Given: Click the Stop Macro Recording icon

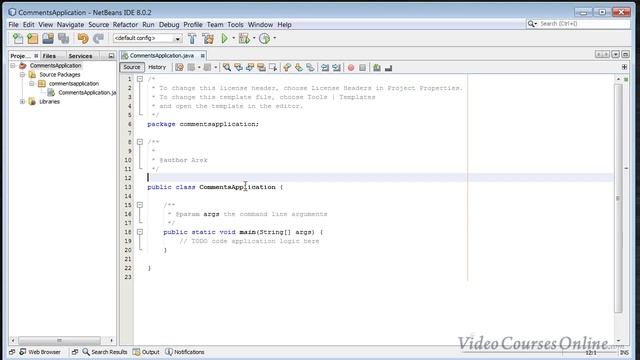Looking at the screenshot, I should point(362,67).
